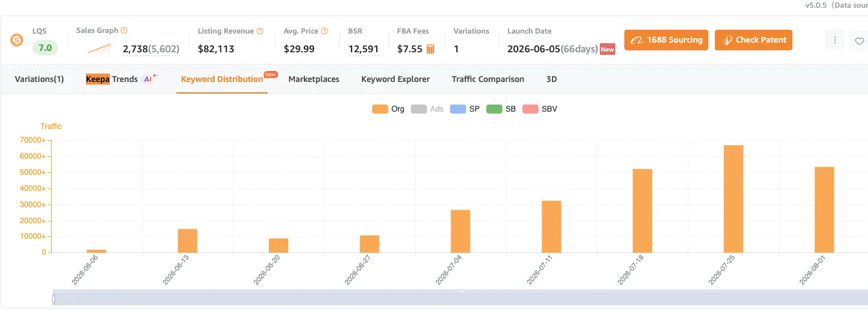Open the Keyword Explorer tab
868x313 pixels.
pos(396,79)
